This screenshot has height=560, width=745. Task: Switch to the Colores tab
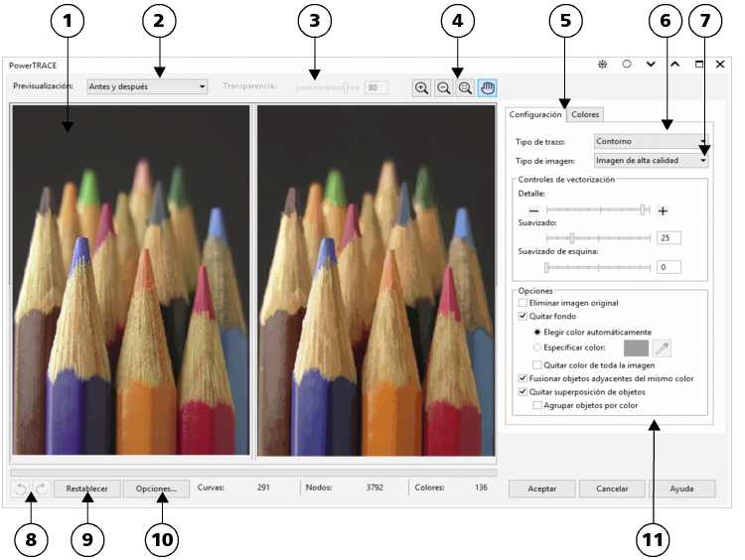coord(585,115)
